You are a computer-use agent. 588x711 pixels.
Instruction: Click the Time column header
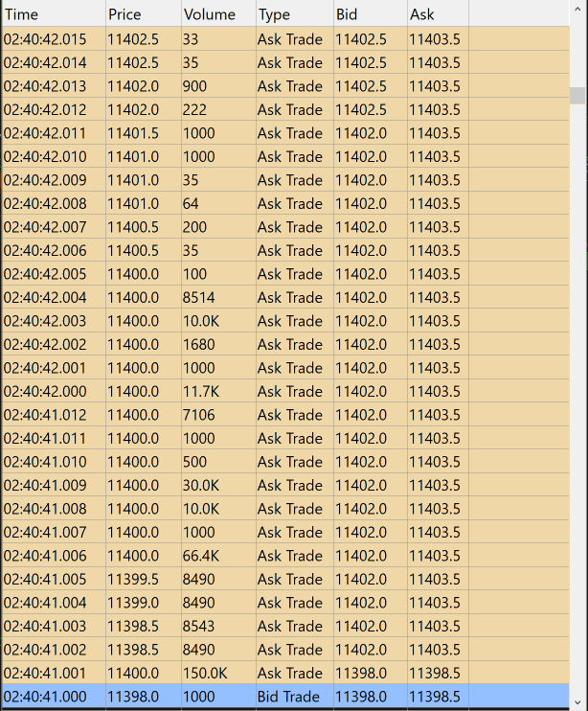(52, 14)
